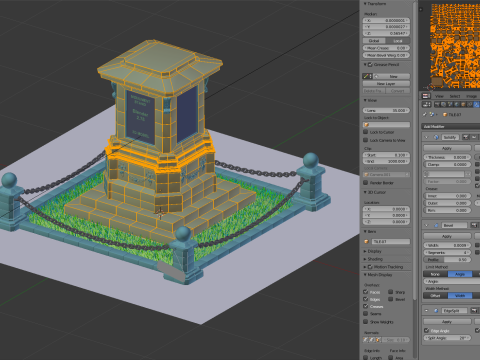Viewport: 480px width, 360px height.
Task: Enable the Bevel overlay checkbox
Action: (391, 299)
